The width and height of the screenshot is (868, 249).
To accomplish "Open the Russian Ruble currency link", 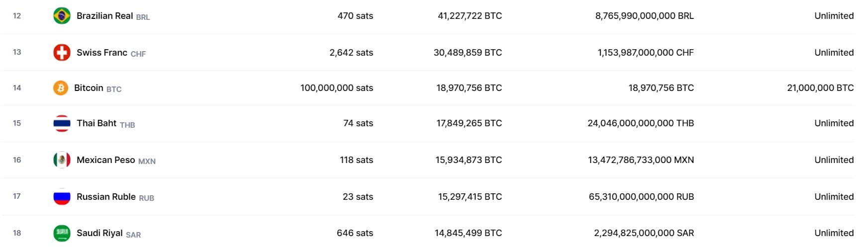I will tap(106, 197).
